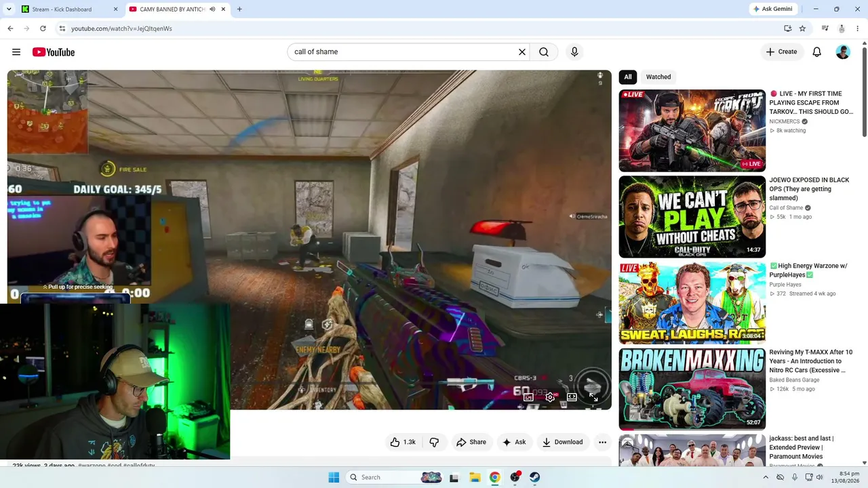Viewport: 868px width, 488px height.
Task: Click the magnifier search button
Action: tap(544, 52)
